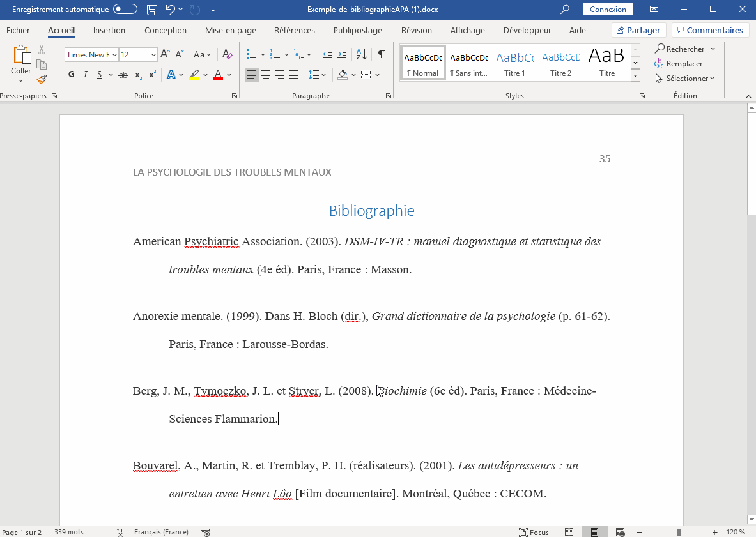
Task: Click macro recording icon in status bar
Action: 205,532
